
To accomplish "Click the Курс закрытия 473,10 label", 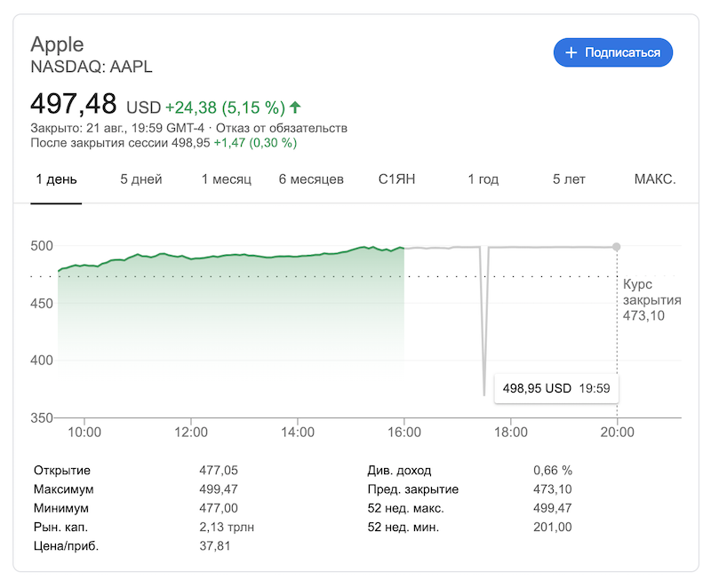I will (650, 300).
